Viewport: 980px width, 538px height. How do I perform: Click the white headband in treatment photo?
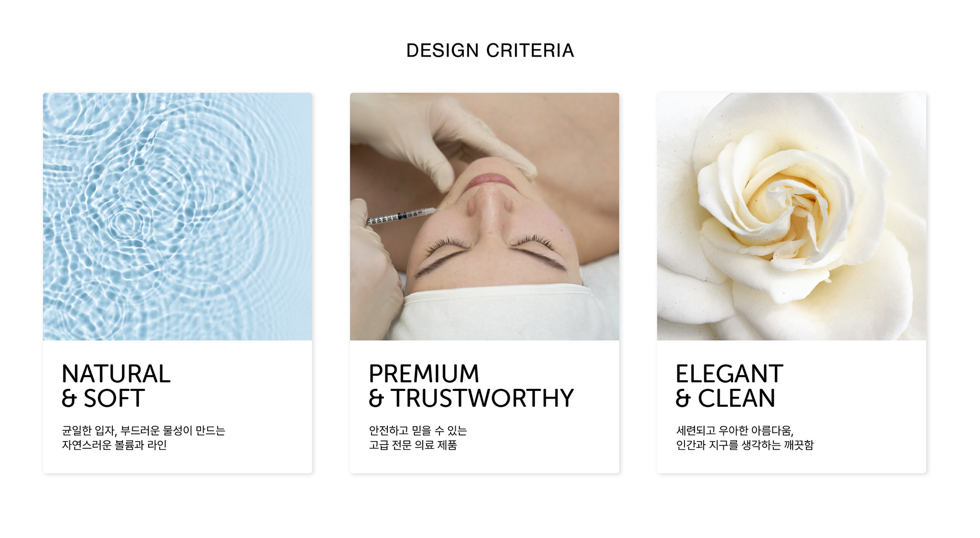[x=498, y=312]
